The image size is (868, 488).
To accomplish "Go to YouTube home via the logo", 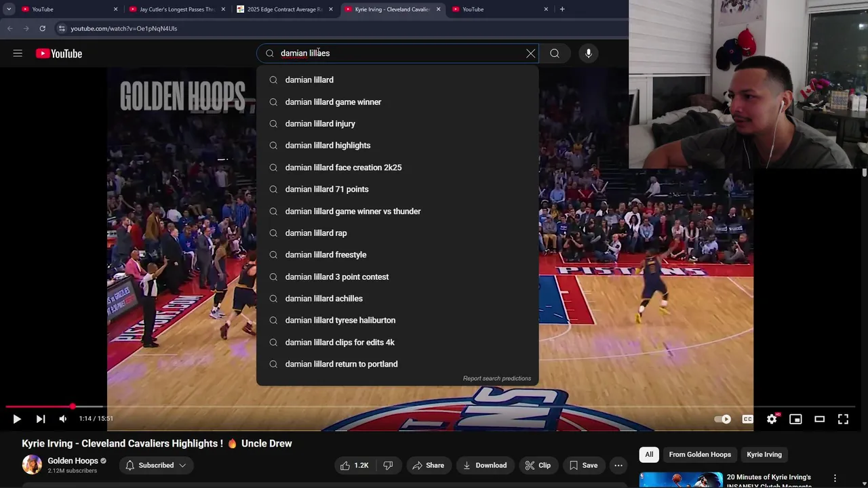I will pyautogui.click(x=59, y=54).
